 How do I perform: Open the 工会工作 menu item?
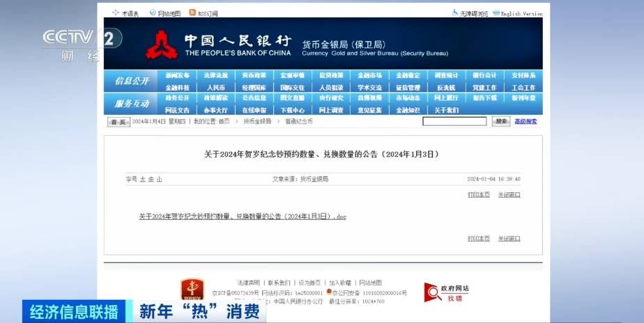523,88
